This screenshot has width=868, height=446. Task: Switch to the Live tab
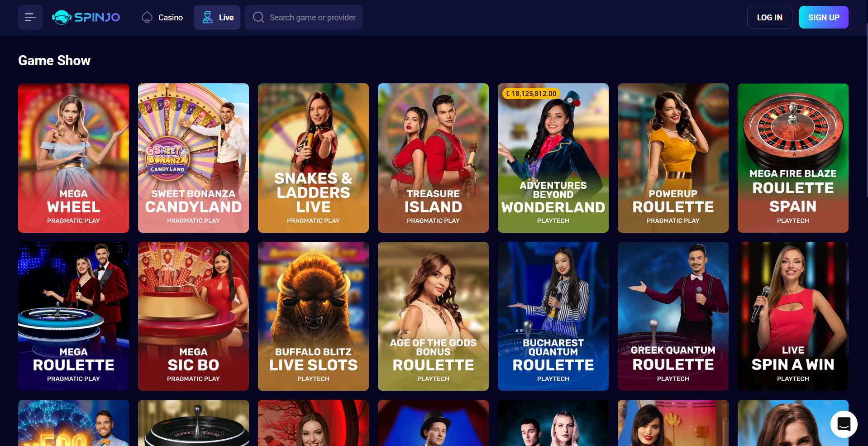(217, 18)
